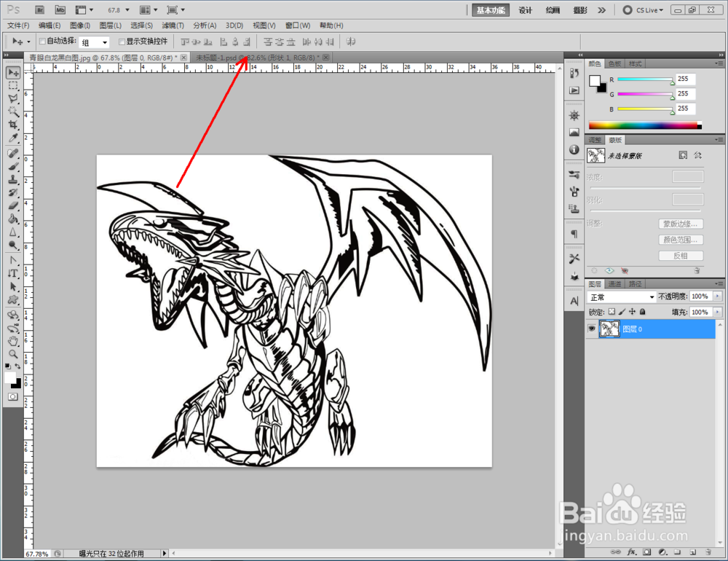The height and width of the screenshot is (561, 728).
Task: Click the 颜色范围... button
Action: pyautogui.click(x=681, y=240)
